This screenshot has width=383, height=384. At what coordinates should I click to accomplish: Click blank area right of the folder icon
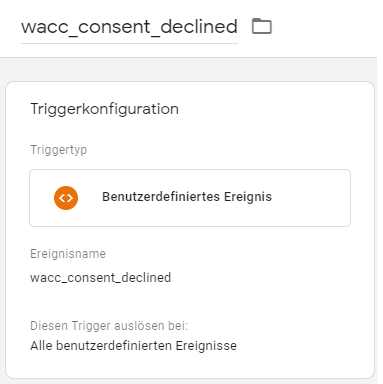click(x=323, y=27)
